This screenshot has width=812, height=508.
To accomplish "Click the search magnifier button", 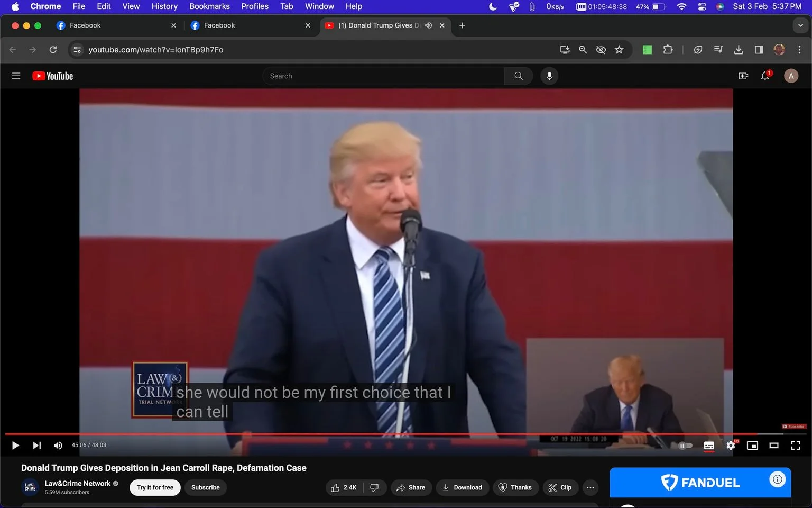I will click(x=519, y=76).
